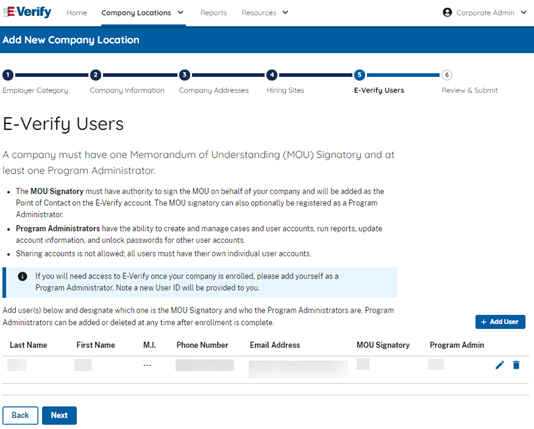Open the Corporate Admin account chevron

click(x=523, y=13)
